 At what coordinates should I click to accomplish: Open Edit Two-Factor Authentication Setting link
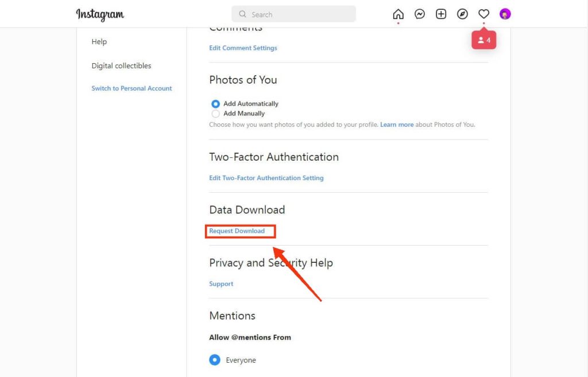[266, 178]
